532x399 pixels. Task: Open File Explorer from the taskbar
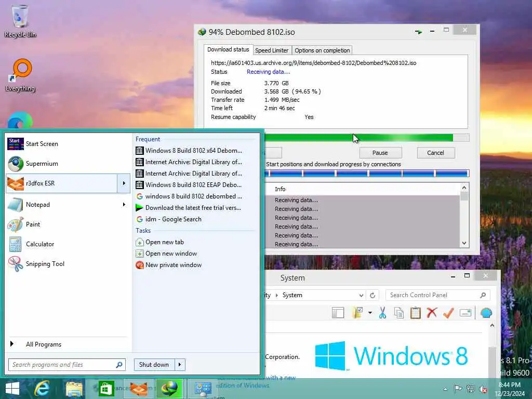(x=74, y=389)
